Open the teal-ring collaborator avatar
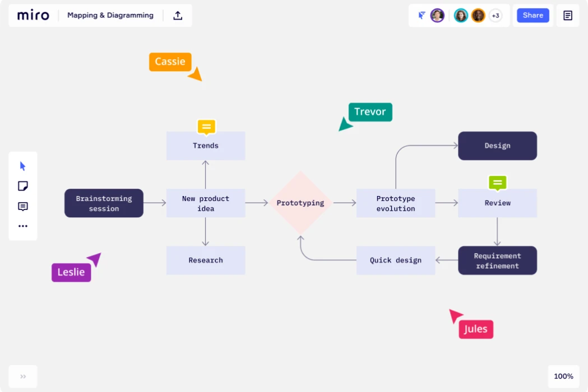The width and height of the screenshot is (588, 392). [x=461, y=15]
